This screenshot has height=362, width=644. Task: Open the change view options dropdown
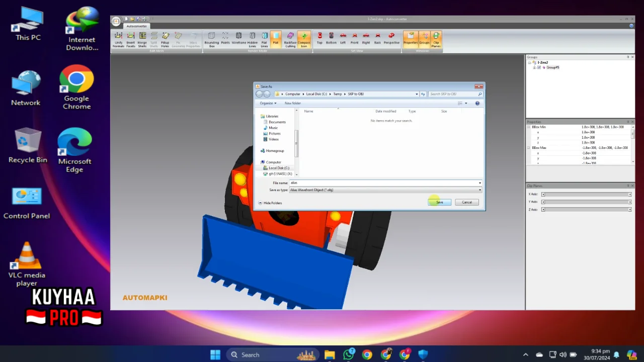click(466, 103)
